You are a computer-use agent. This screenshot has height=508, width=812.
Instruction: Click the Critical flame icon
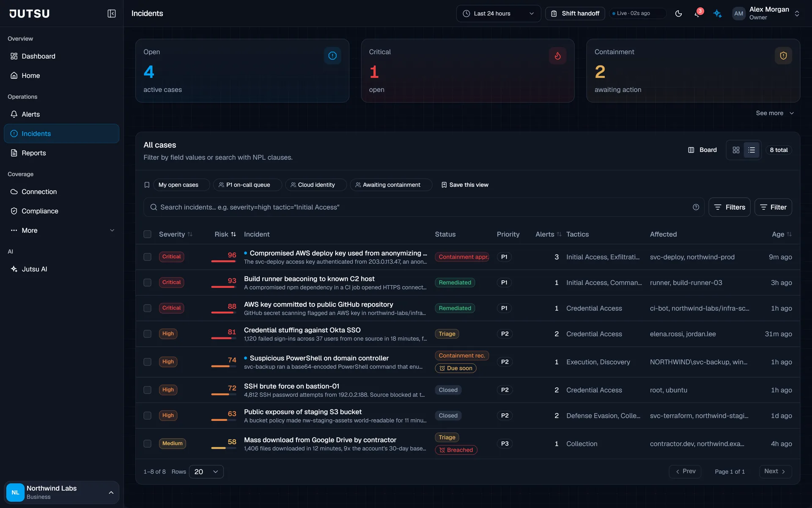(x=557, y=55)
